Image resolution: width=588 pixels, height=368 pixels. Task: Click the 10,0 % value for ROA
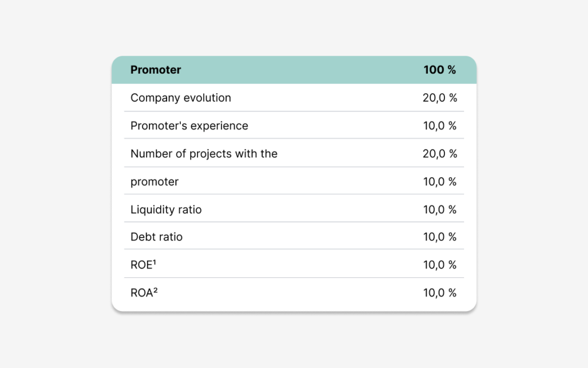tap(439, 293)
